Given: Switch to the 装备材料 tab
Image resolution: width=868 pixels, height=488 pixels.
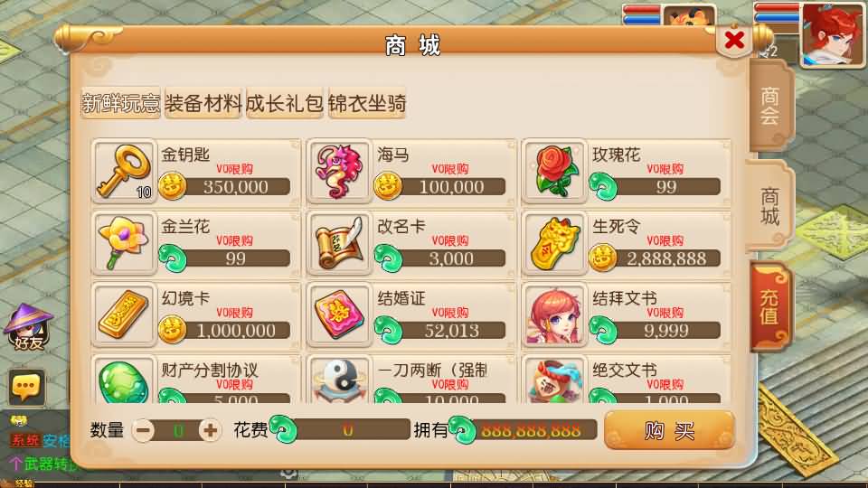Looking at the screenshot, I should 203,103.
